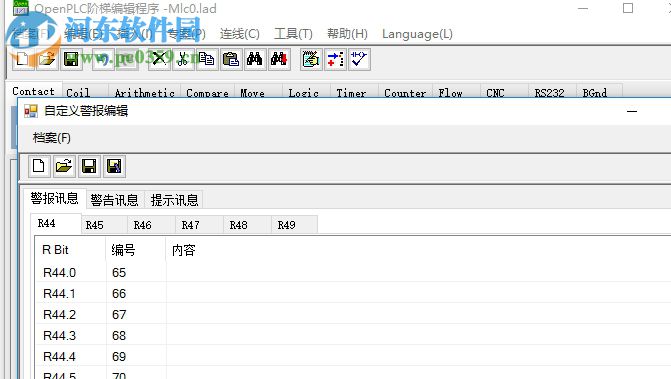This screenshot has height=379, width=671.
Task: Select R46 register tab
Action: pyautogui.click(x=151, y=225)
